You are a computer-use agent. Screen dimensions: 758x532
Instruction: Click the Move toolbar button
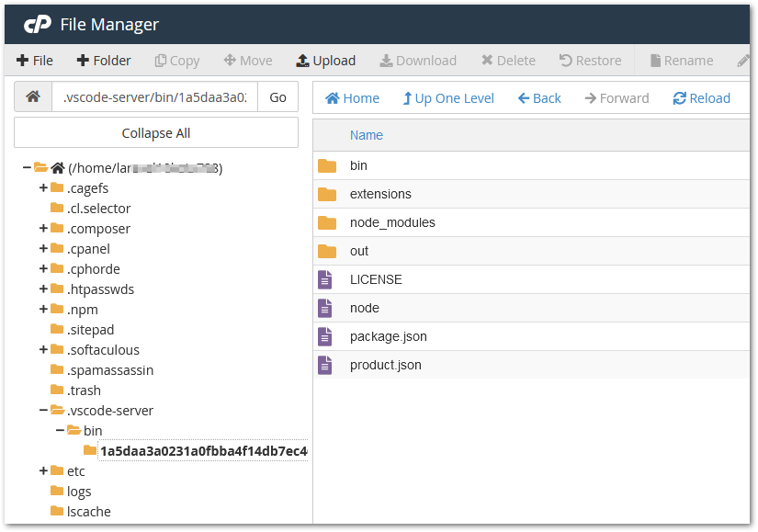pos(248,61)
